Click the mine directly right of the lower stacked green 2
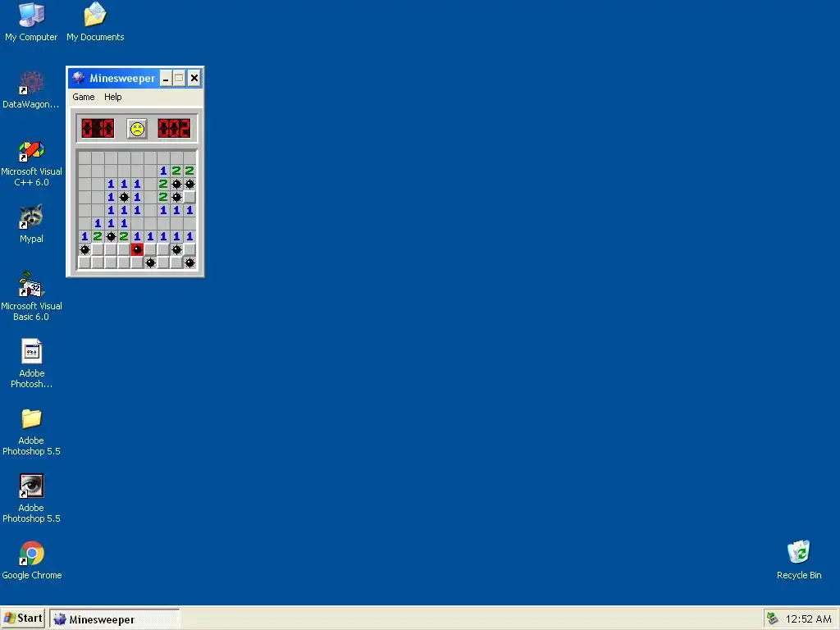Viewport: 840px width, 630px height. click(177, 197)
